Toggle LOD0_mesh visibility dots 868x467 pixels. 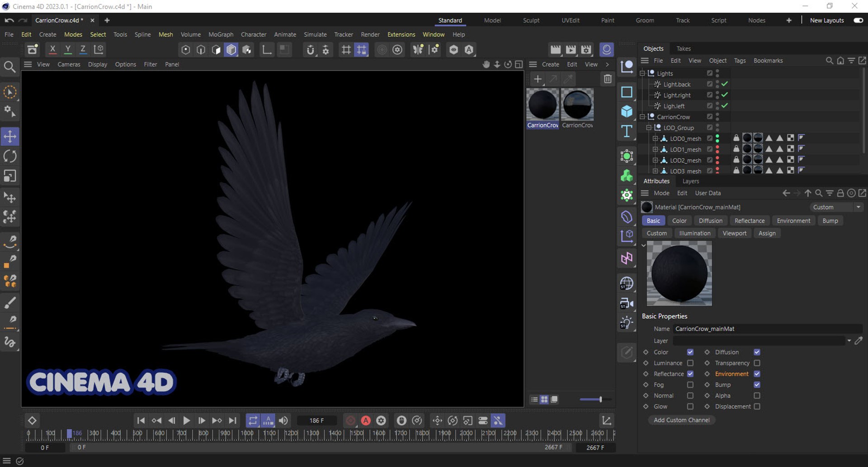[717, 138]
